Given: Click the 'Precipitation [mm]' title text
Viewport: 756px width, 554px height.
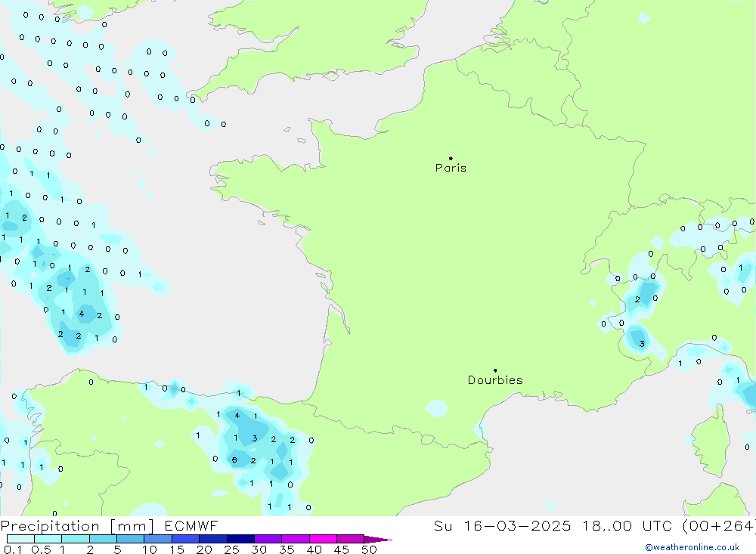Looking at the screenshot, I should click(77, 526).
